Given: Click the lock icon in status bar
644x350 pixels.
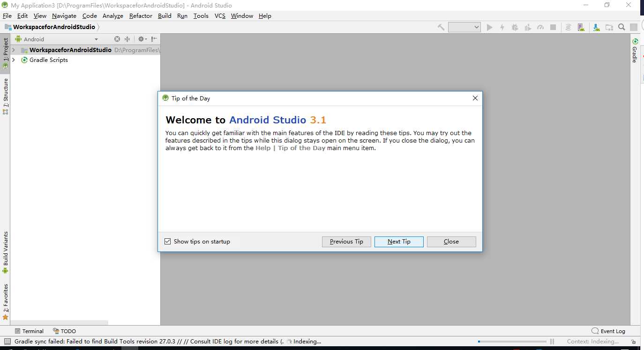Looking at the screenshot, I should [633, 342].
